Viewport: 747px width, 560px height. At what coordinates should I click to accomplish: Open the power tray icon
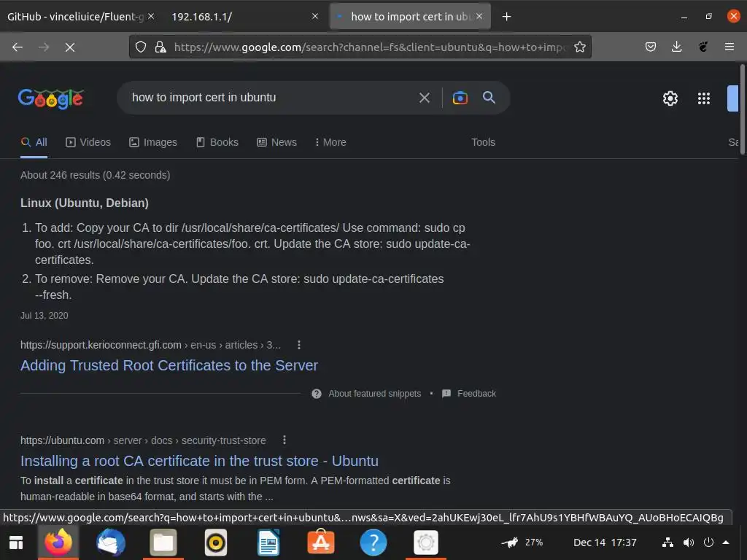click(708, 542)
